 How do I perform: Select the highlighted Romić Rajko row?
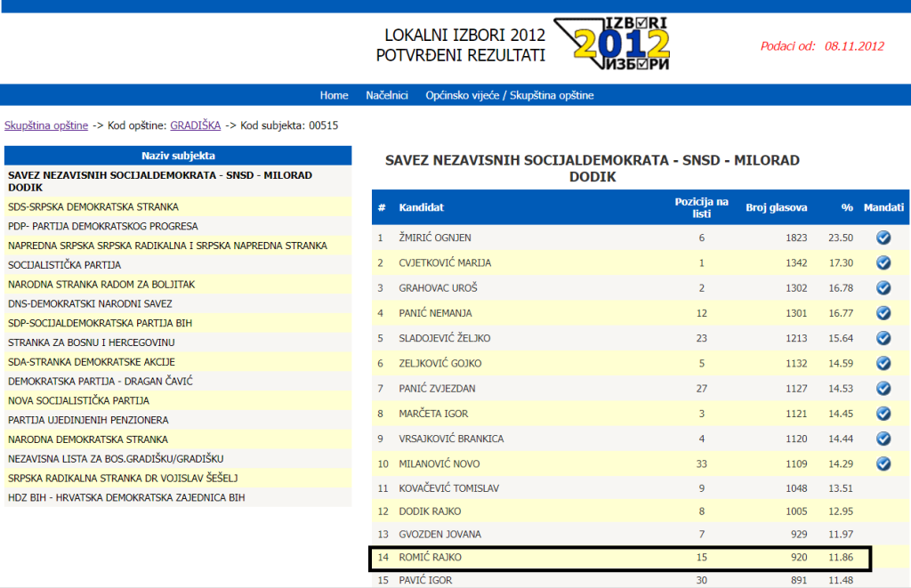[x=620, y=558]
